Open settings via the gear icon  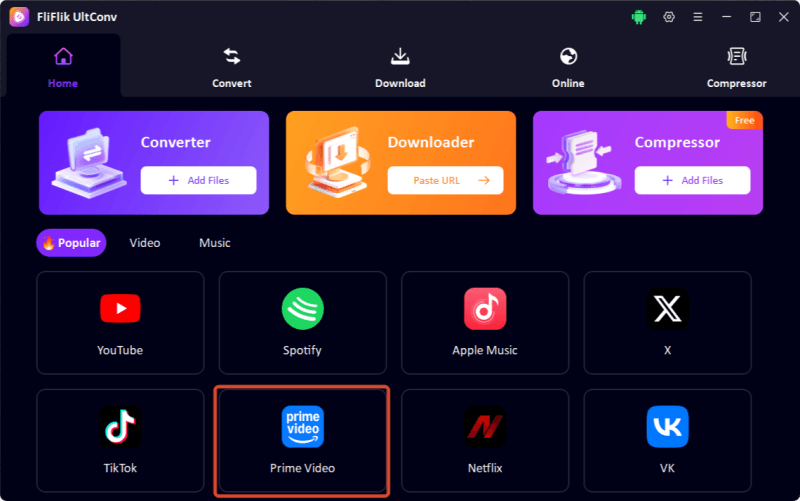pyautogui.click(x=668, y=17)
